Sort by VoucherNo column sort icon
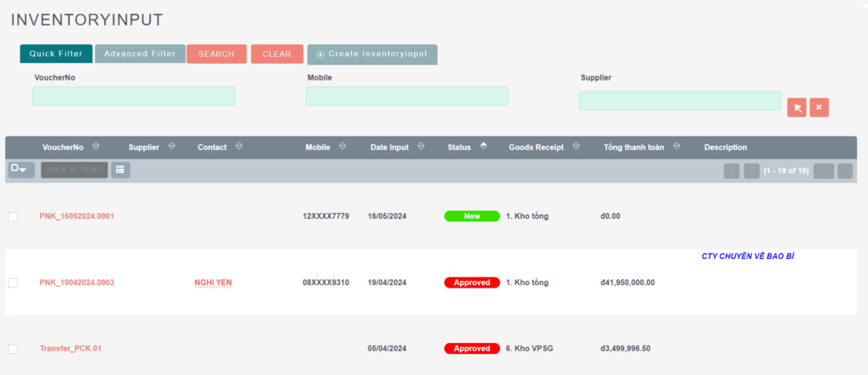Screen dimensions: 868x375 96,146
